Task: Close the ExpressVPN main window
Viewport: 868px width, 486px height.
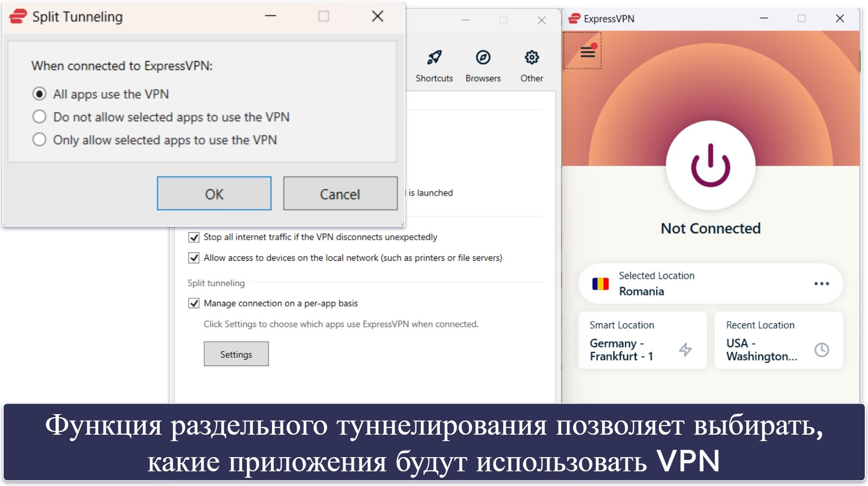Action: click(840, 18)
